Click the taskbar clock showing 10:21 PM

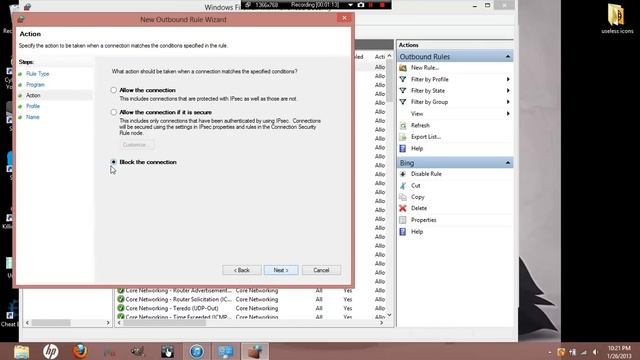pyautogui.click(x=619, y=352)
